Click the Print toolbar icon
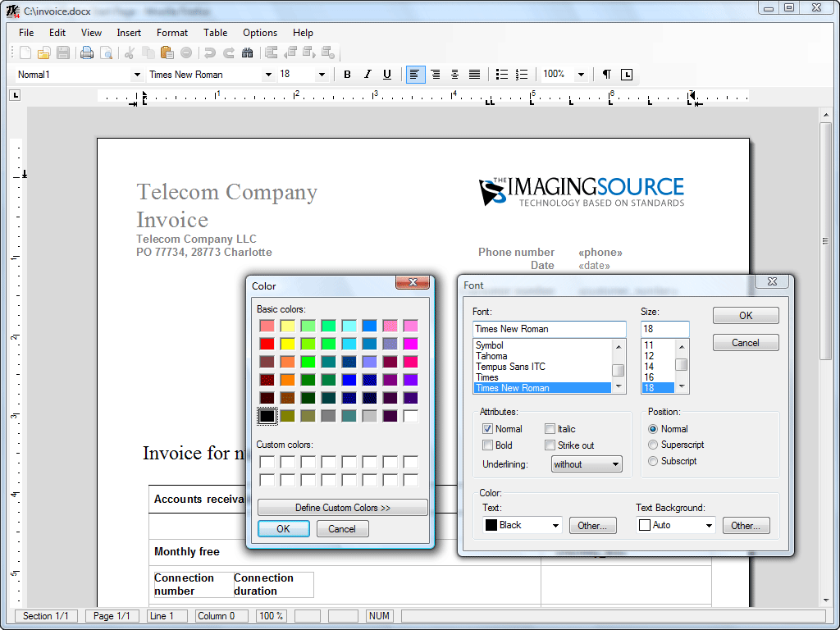Screen dimensions: 840x630 pyautogui.click(x=87, y=52)
